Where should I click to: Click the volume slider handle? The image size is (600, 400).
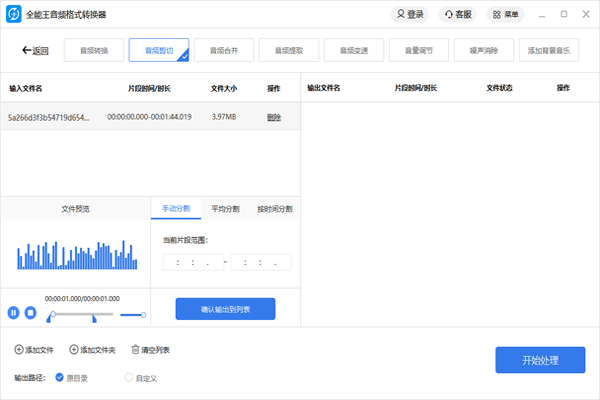(143, 315)
